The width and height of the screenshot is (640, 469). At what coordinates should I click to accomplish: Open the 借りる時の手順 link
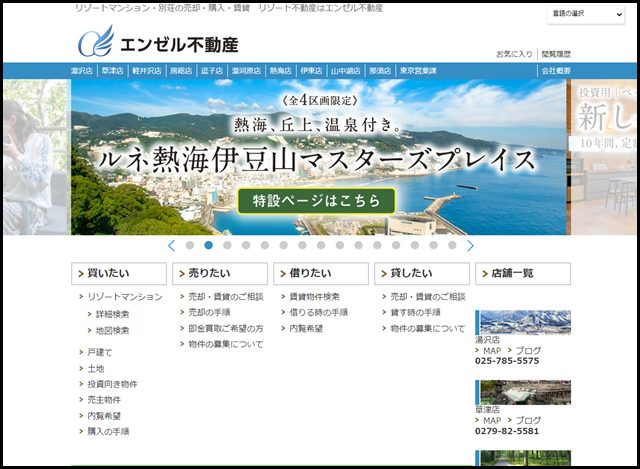pyautogui.click(x=318, y=312)
